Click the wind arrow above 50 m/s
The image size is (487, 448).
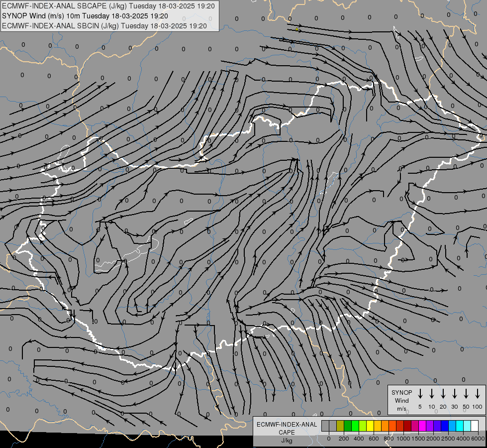pyautogui.click(x=466, y=394)
